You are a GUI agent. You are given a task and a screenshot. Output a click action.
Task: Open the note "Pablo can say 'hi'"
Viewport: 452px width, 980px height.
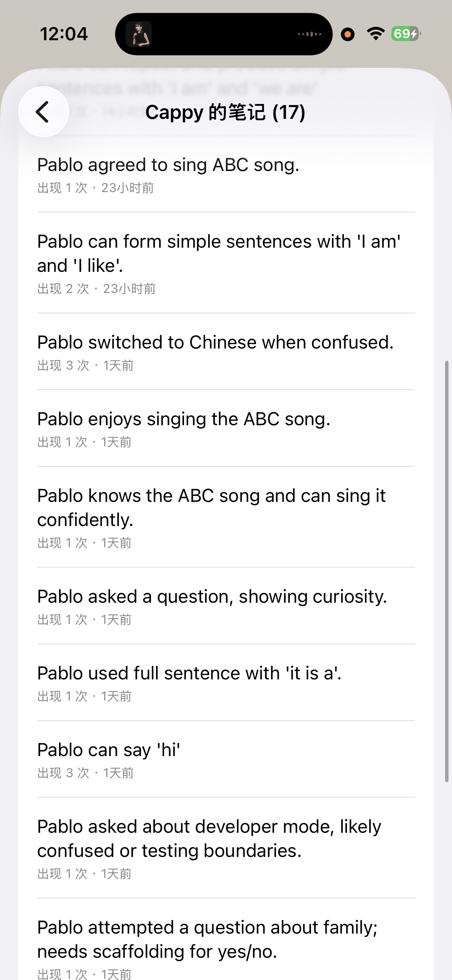pos(226,760)
